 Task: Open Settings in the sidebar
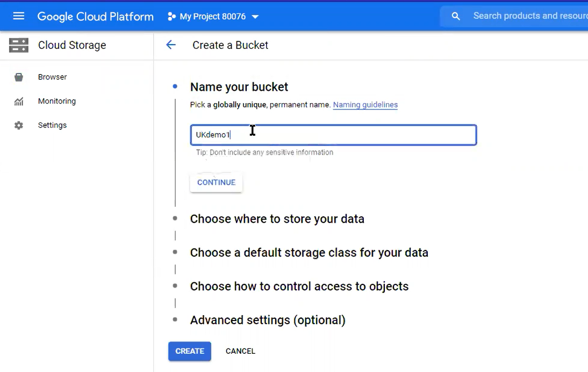52,125
